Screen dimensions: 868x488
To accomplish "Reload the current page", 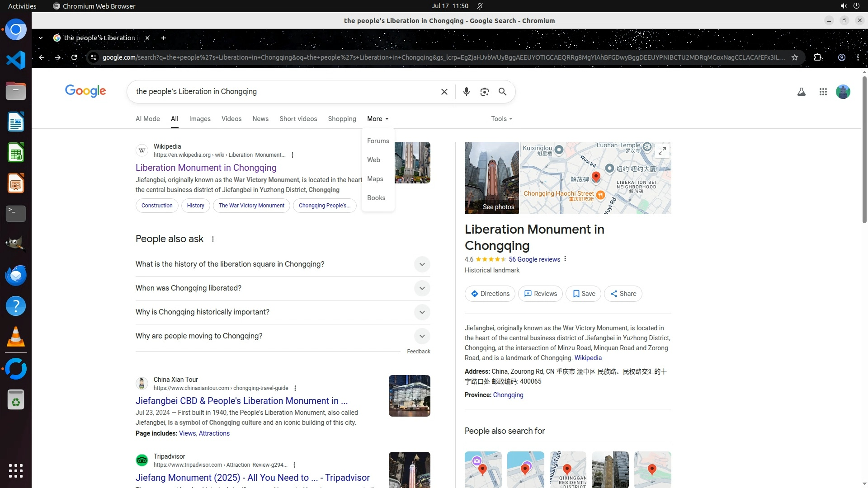I will pyautogui.click(x=74, y=57).
